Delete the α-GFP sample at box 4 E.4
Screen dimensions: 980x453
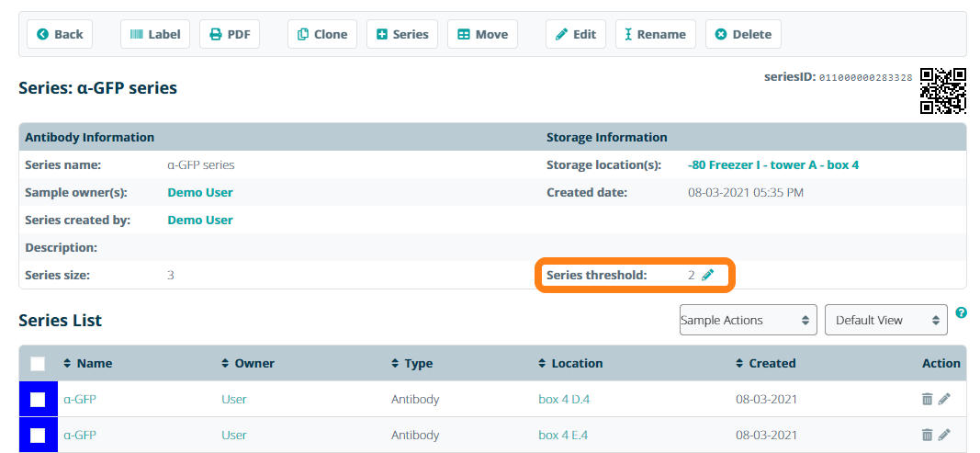click(x=927, y=435)
